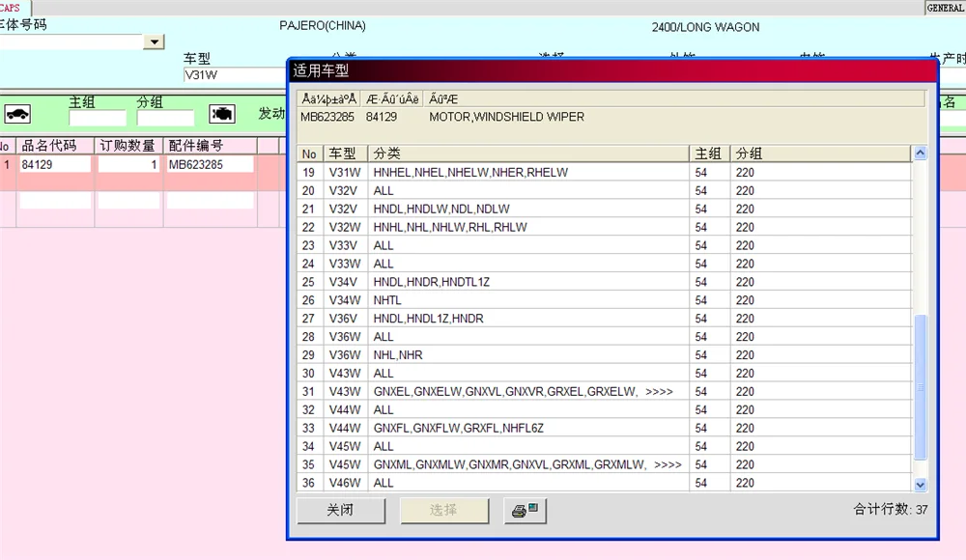Click the disabled 选择 button
966x560 pixels.
444,511
